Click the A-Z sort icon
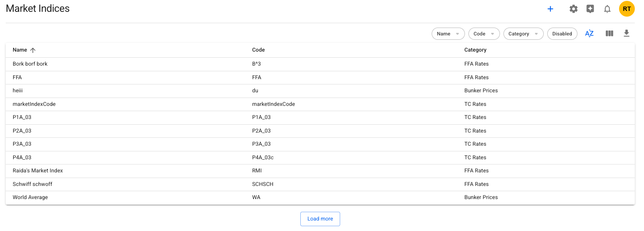Viewport: 644px width, 231px height. tap(589, 34)
